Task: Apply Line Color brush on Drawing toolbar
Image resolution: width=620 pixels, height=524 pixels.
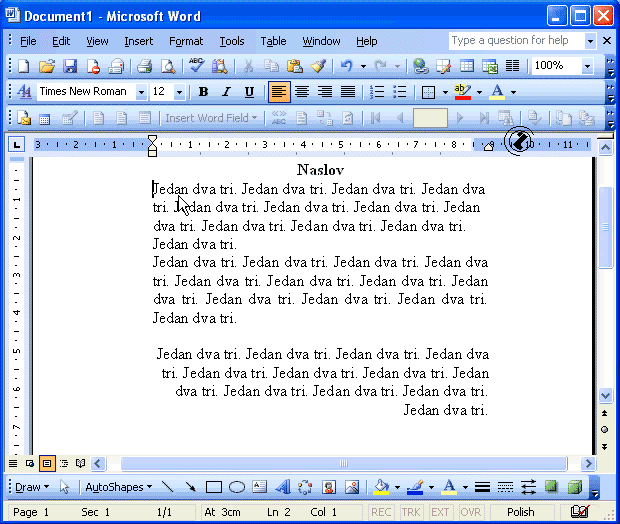Action: tap(415, 487)
